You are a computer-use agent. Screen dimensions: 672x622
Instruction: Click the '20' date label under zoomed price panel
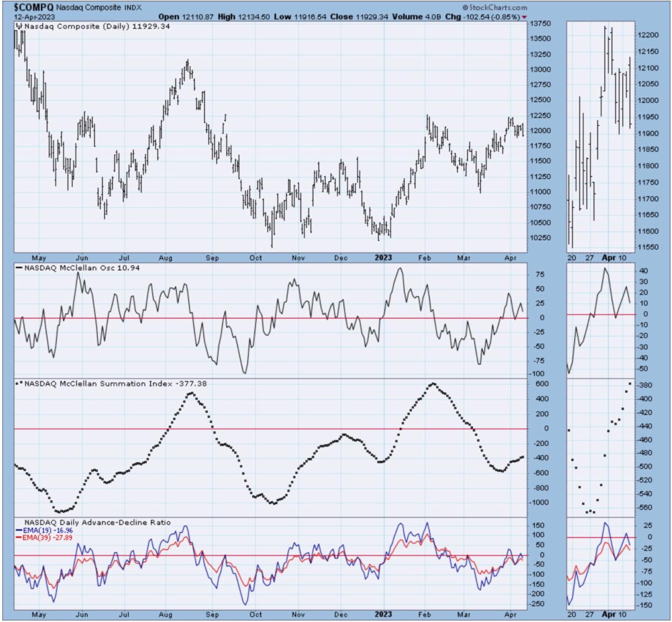pos(571,258)
